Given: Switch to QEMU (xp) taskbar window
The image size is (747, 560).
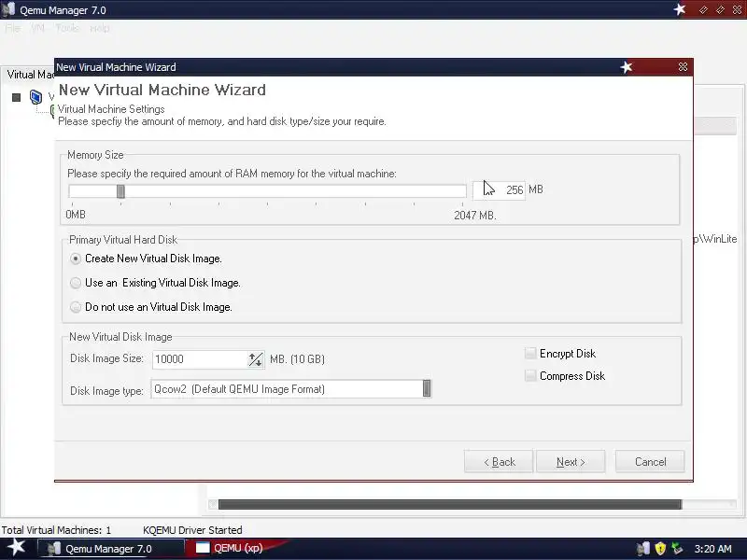Looking at the screenshot, I should [238, 548].
